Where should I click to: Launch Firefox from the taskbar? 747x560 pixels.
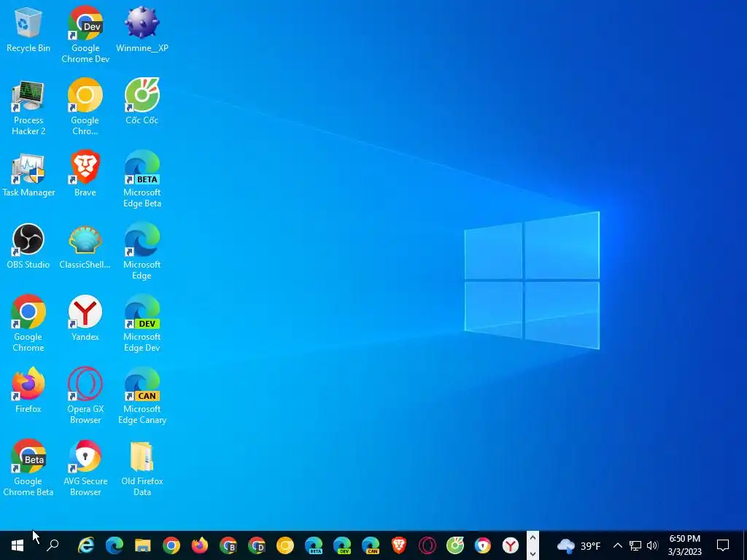[200, 545]
